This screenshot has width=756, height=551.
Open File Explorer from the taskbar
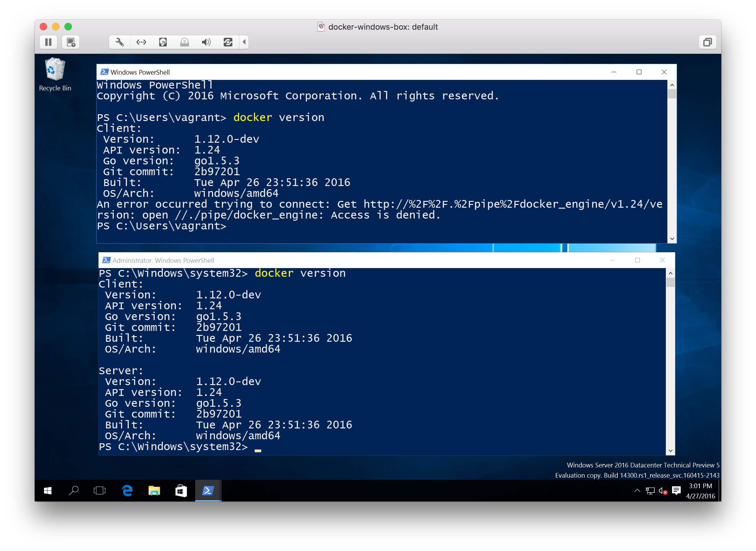tap(154, 491)
